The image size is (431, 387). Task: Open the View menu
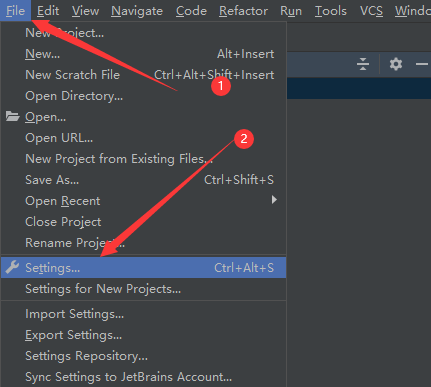(x=85, y=11)
